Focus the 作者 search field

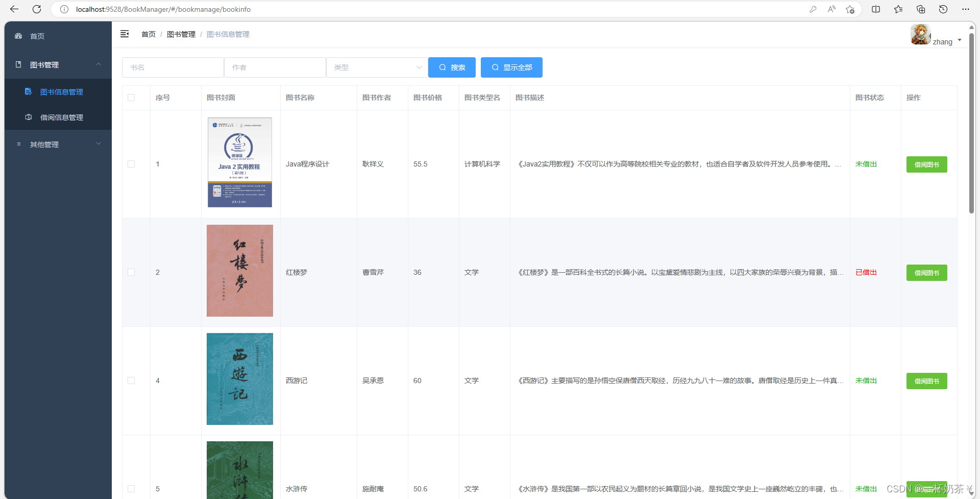pos(275,67)
